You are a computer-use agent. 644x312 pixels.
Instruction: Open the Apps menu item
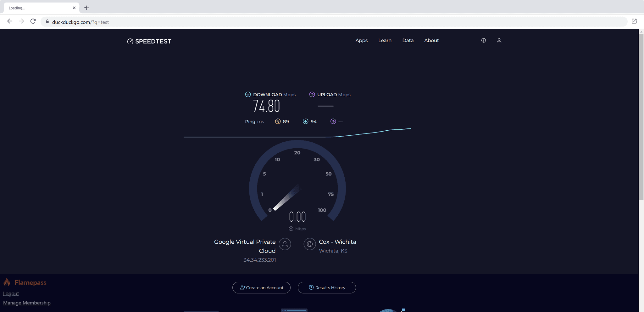pos(361,40)
